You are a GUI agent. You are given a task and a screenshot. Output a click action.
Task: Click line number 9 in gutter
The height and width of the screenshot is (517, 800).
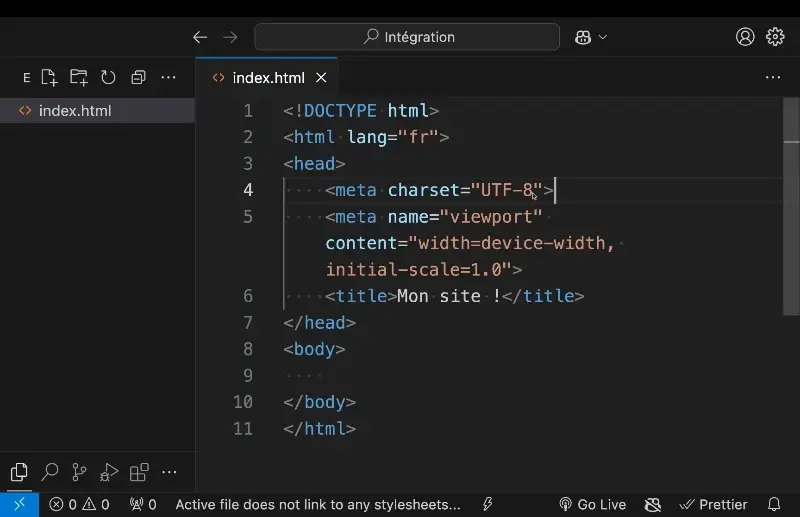(x=248, y=376)
